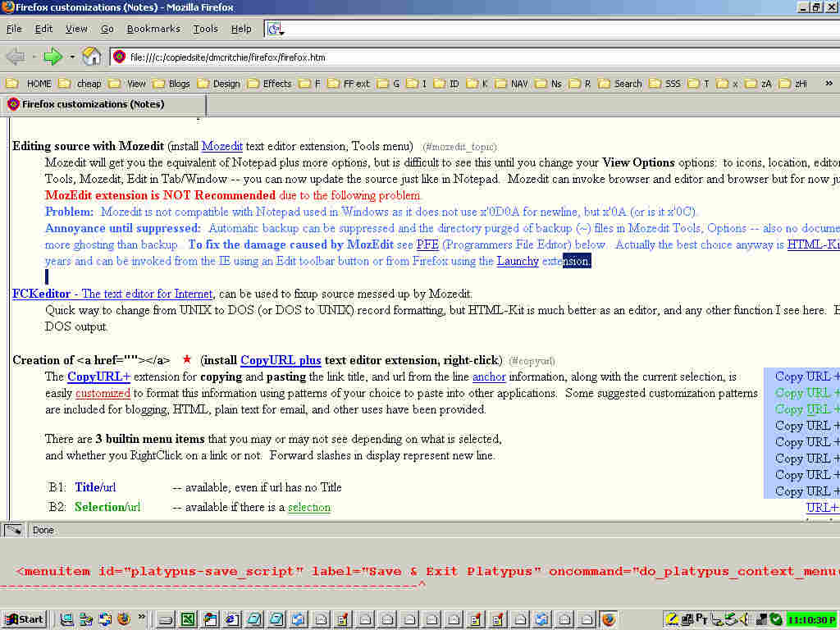The height and width of the screenshot is (630, 840).
Task: Open the Go menu
Action: 107,29
